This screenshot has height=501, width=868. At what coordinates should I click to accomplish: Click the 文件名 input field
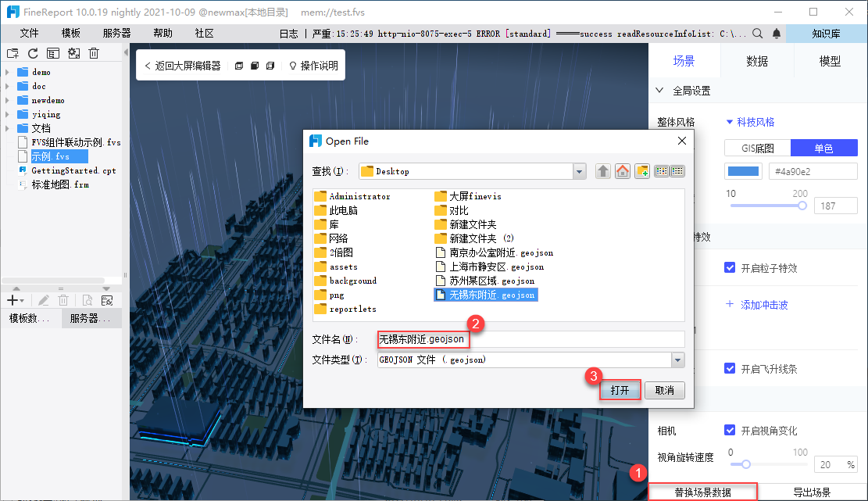[530, 339]
